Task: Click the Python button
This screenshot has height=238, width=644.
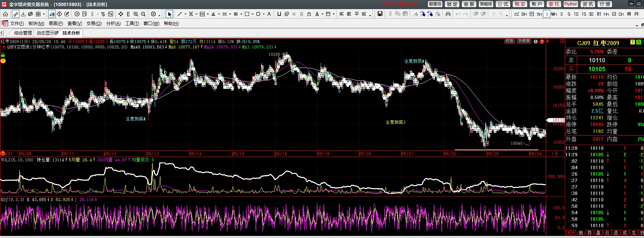Action: pyautogui.click(x=571, y=4)
